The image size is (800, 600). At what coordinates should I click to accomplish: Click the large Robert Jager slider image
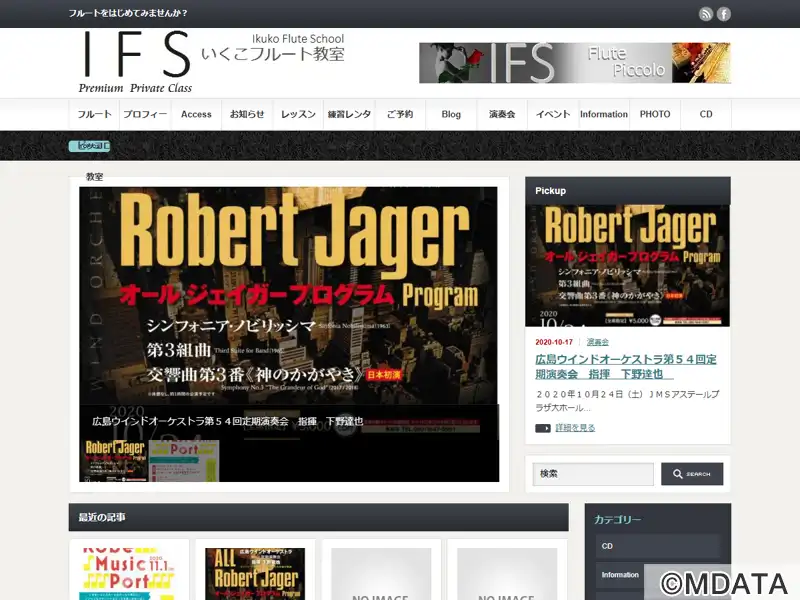(288, 296)
